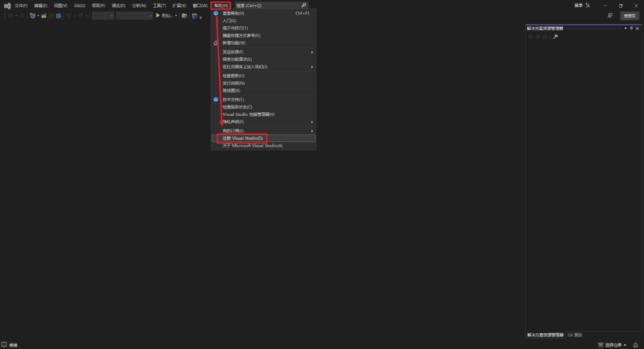Open the 编辑(E) menu
The width and height of the screenshot is (644, 349).
tap(41, 6)
